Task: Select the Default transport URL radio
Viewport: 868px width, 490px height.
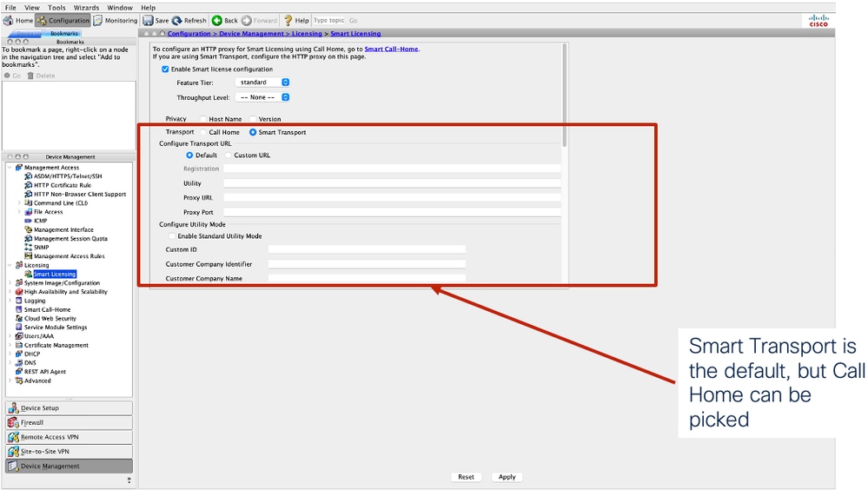Action: 189,155
